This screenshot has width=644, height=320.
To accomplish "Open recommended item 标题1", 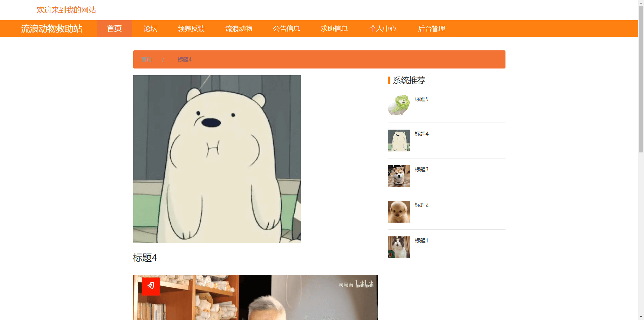I will pyautogui.click(x=421, y=240).
